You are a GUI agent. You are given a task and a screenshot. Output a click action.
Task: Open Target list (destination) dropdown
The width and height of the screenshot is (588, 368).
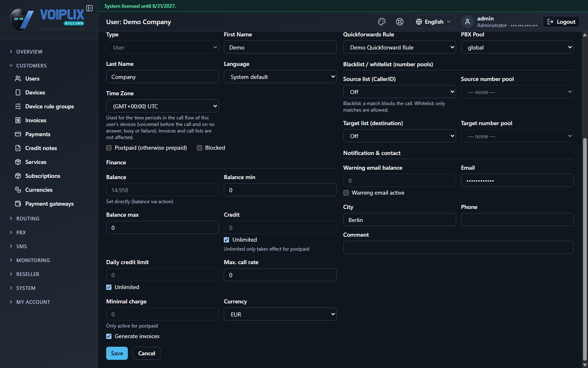[400, 136]
